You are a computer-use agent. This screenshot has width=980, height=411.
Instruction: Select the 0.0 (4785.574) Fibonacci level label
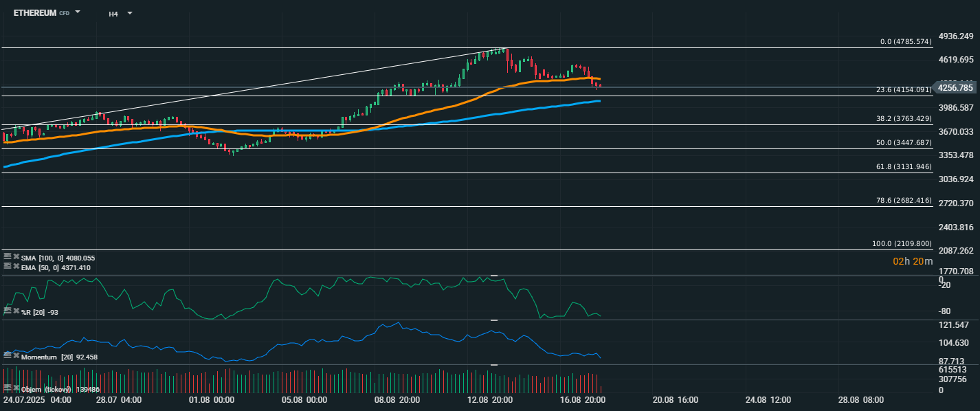click(x=906, y=42)
